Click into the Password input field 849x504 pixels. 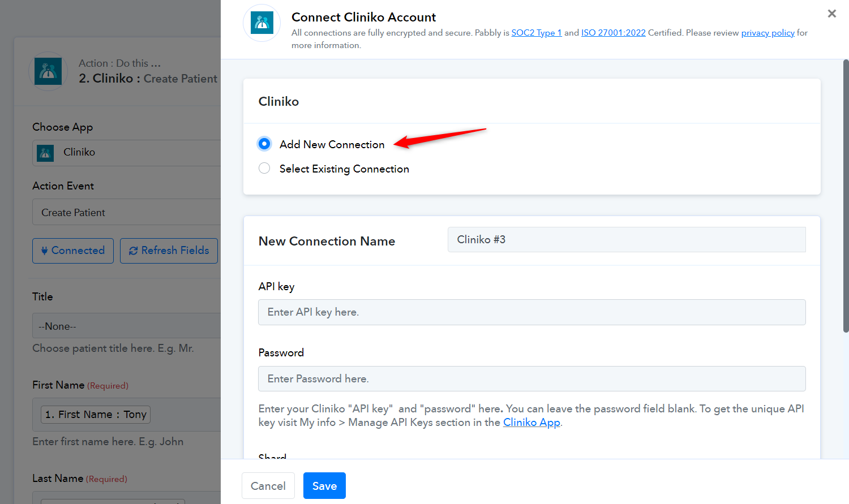(532, 379)
